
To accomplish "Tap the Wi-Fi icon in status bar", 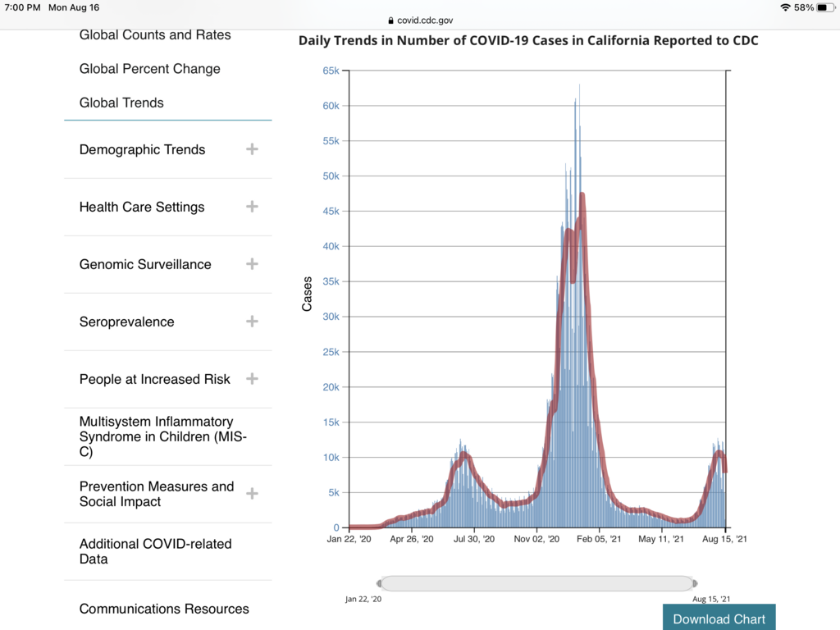I will (x=785, y=7).
